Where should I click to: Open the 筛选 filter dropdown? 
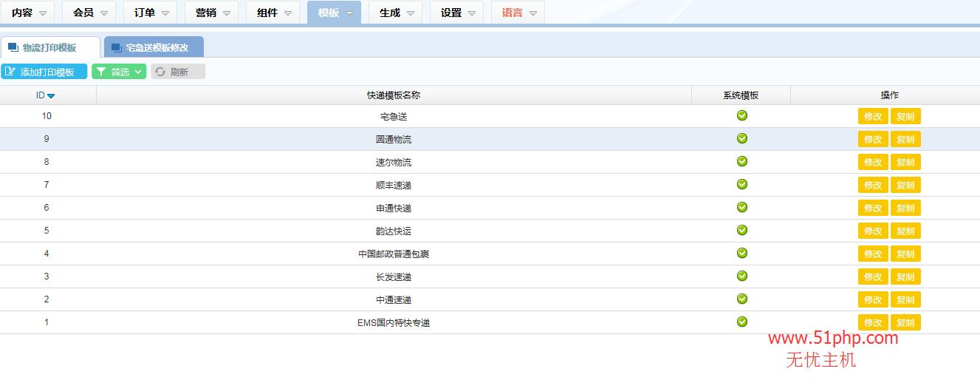click(x=119, y=72)
